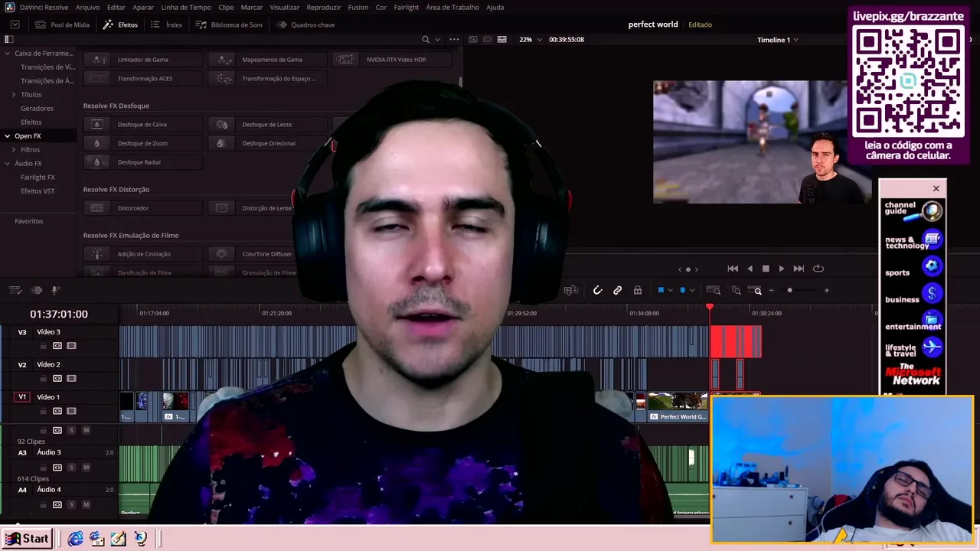The image size is (980, 551).
Task: Select Fairlight FX tree item
Action: [x=38, y=177]
